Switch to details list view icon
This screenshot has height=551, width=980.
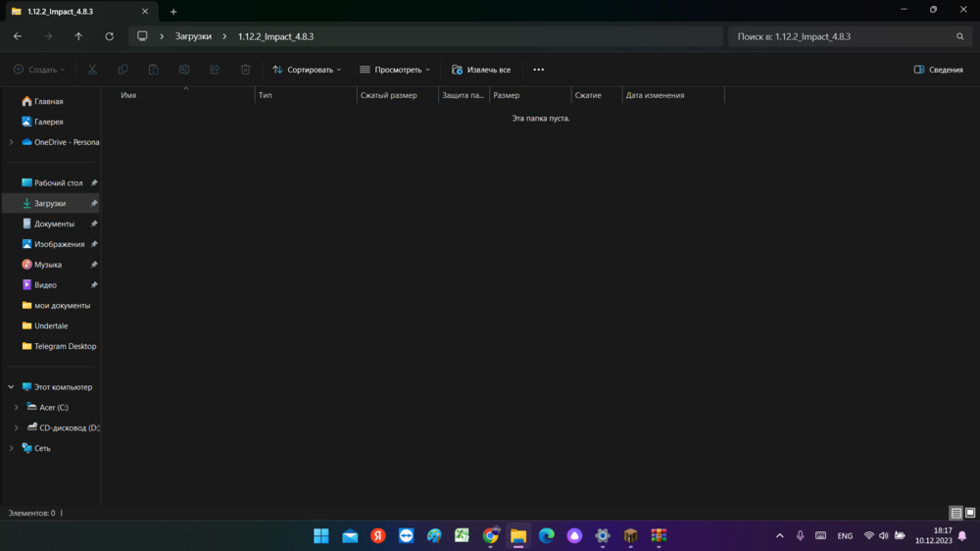point(956,513)
